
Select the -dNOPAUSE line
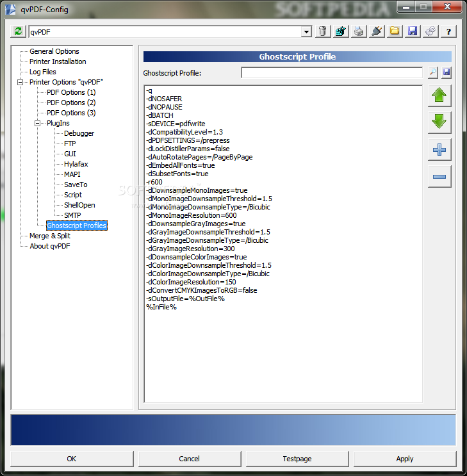(x=164, y=107)
